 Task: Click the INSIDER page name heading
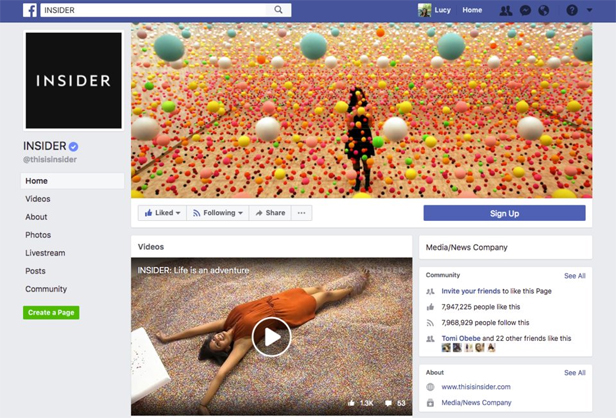[45, 146]
